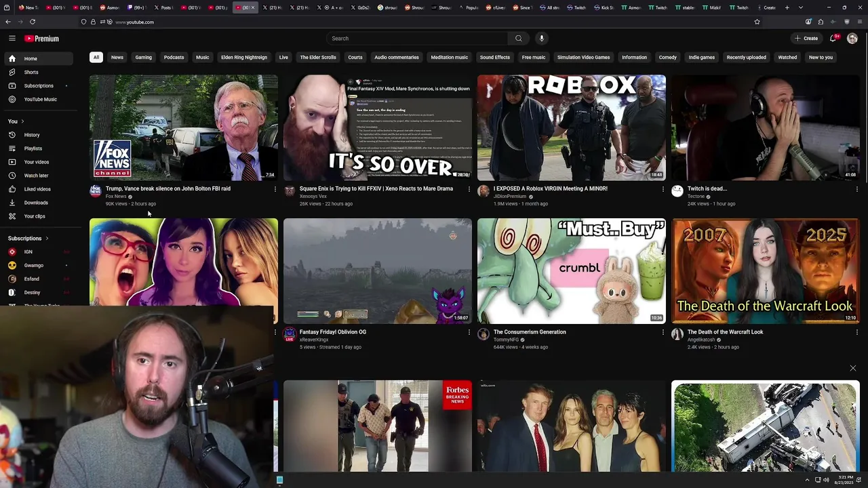Open JidionPremium channel avatar
The image size is (868, 488).
484,191
